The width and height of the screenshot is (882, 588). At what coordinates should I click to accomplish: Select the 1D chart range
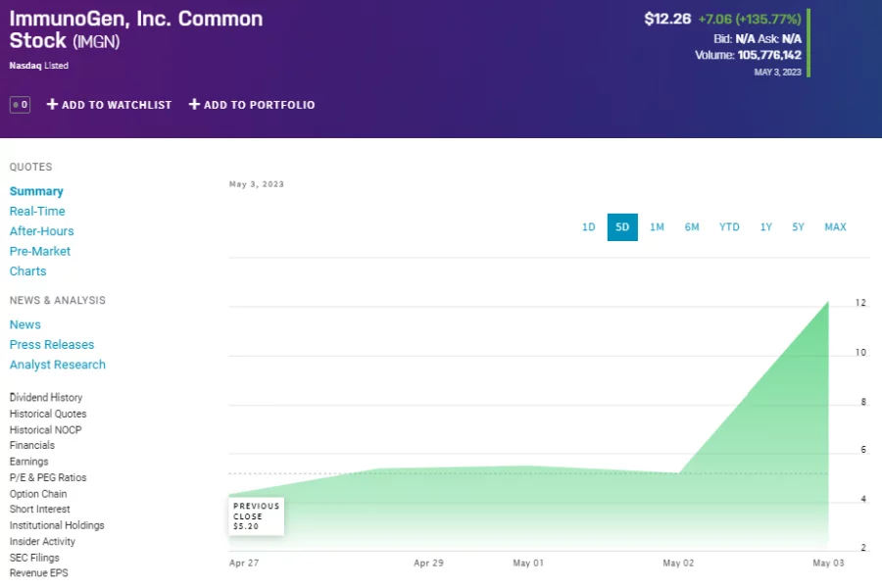click(588, 227)
